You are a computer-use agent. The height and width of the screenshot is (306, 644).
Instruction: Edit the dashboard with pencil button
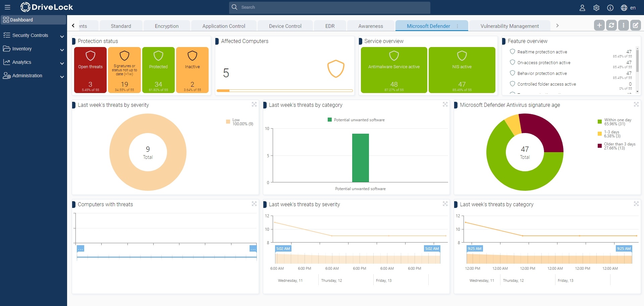pos(636,25)
